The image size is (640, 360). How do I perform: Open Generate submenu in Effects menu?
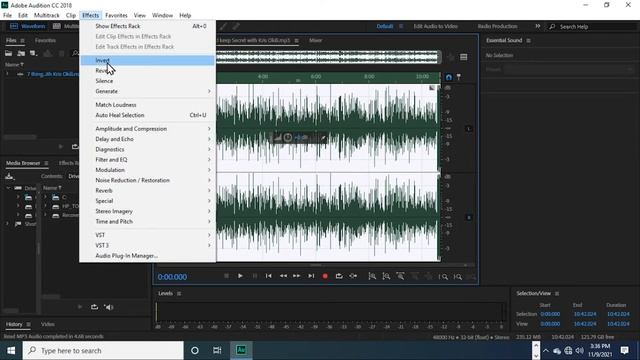[147, 91]
